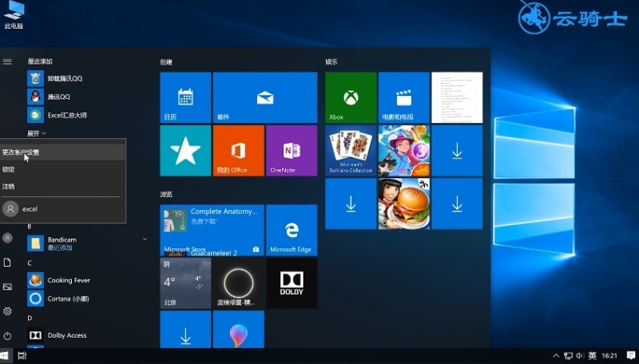The height and width of the screenshot is (364, 639).
Task: Click the letter C group header
Action: click(x=30, y=263)
